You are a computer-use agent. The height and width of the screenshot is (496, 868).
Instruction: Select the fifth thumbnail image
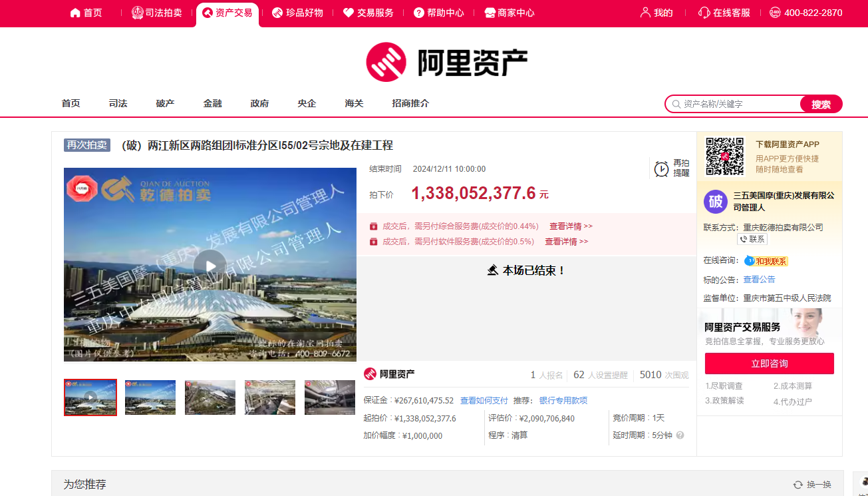pyautogui.click(x=330, y=397)
